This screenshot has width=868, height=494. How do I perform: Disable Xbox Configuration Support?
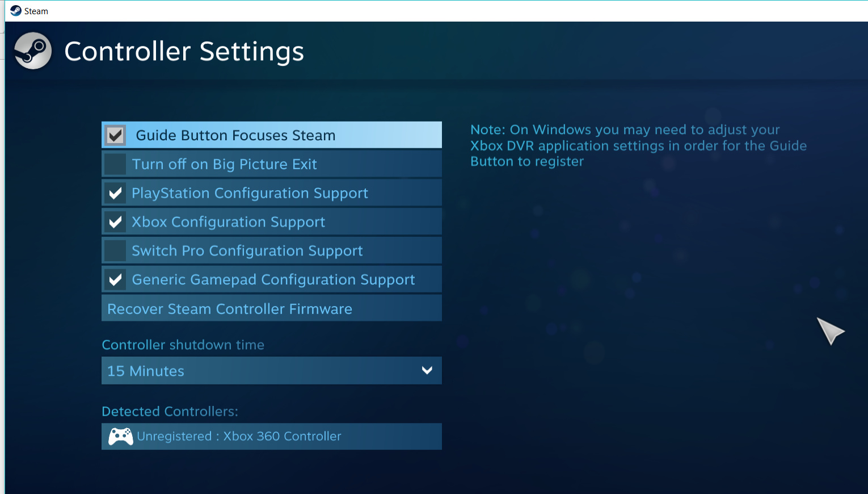point(271,221)
